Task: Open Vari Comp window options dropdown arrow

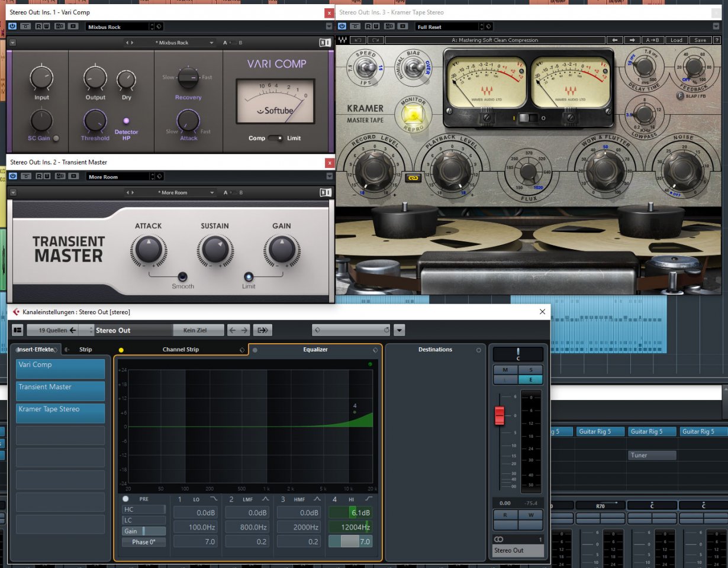Action: (x=329, y=27)
